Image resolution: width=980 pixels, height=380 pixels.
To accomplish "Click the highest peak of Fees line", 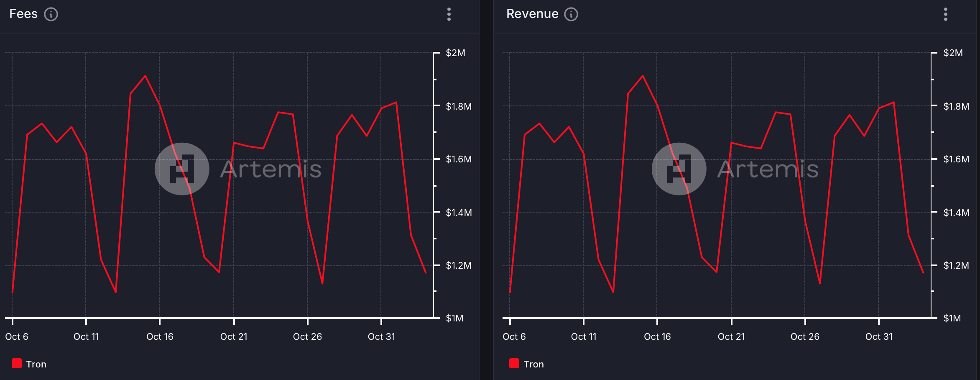I will click(x=145, y=76).
